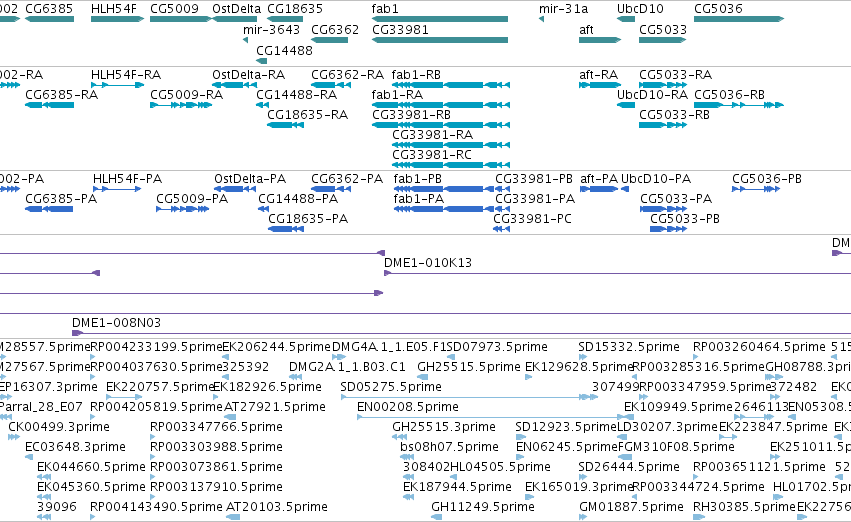Select the CG6362-RA transcript label
The height and width of the screenshot is (522, 851).
point(347,74)
